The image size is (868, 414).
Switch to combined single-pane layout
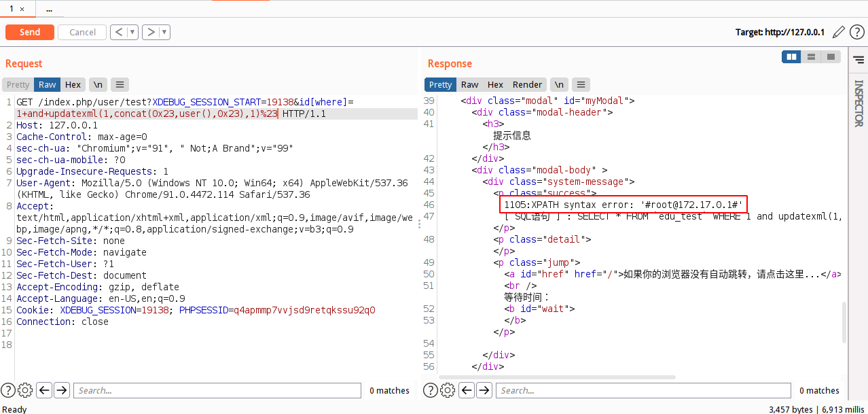pyautogui.click(x=830, y=57)
